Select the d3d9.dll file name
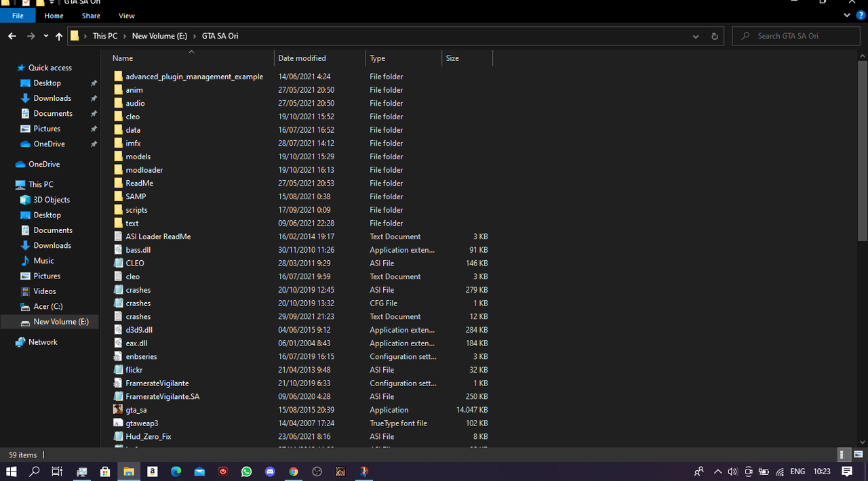Image resolution: width=868 pixels, height=481 pixels. [x=139, y=330]
